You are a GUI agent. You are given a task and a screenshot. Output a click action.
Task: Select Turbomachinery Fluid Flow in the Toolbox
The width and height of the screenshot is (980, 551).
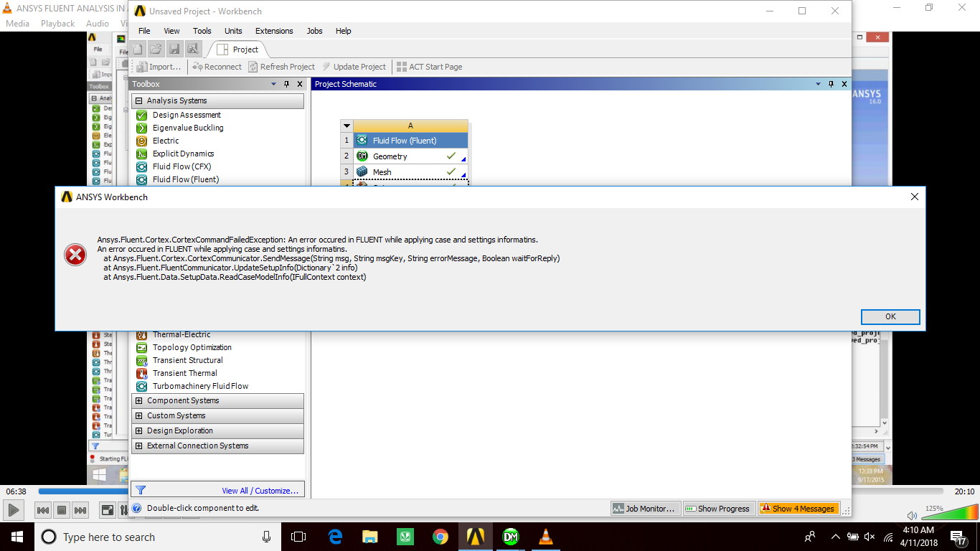[200, 386]
